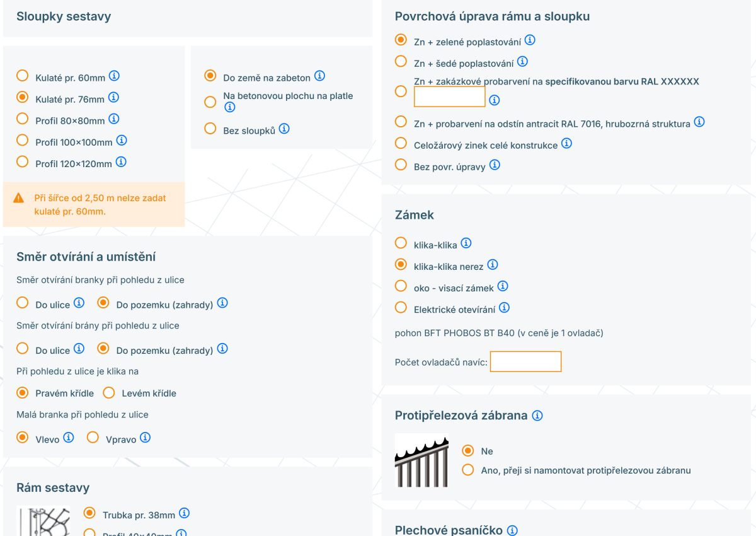This screenshot has width=756, height=536.
Task: Focus the Počet ovladačů navíc input
Action: coord(525,361)
